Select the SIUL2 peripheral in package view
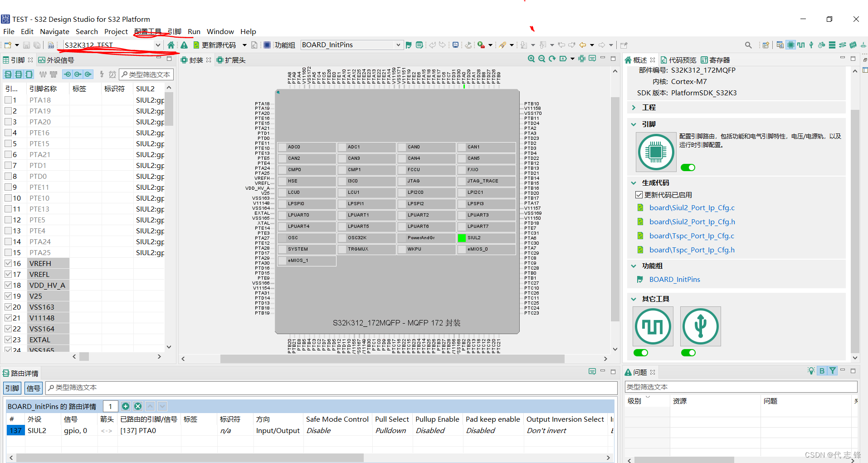This screenshot has width=868, height=463. (486, 238)
